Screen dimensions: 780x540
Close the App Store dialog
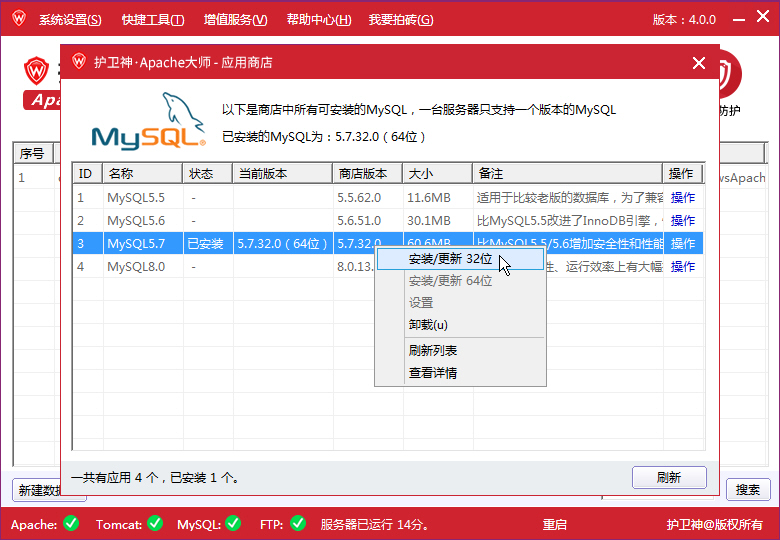[x=699, y=63]
